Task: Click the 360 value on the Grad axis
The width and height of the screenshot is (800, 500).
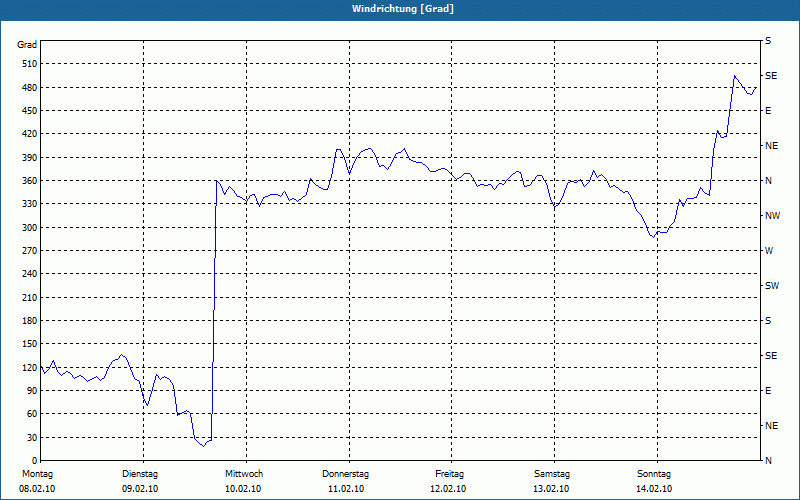Action: [29, 181]
